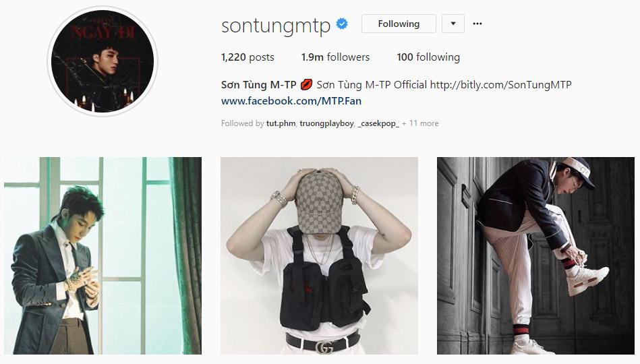View the 100 following list

(x=428, y=57)
